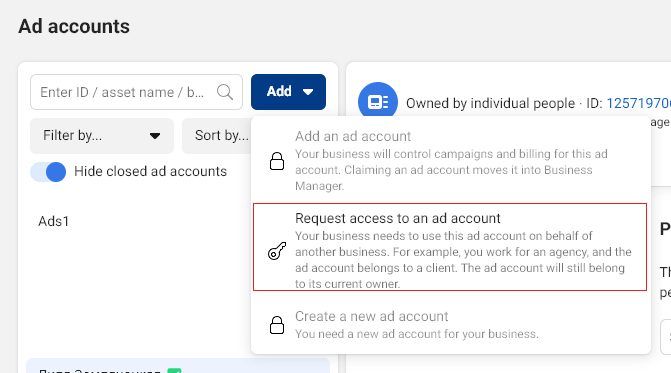Choose Add an ad account option
This screenshot has width=671, height=373.
pos(450,161)
